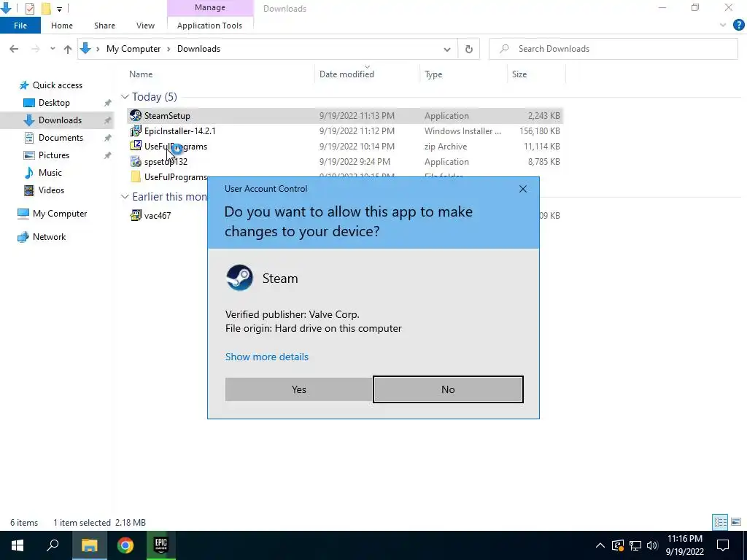Screen dimensions: 747x560
Task: Switch to the Share ribbon tab
Action: pos(104,26)
